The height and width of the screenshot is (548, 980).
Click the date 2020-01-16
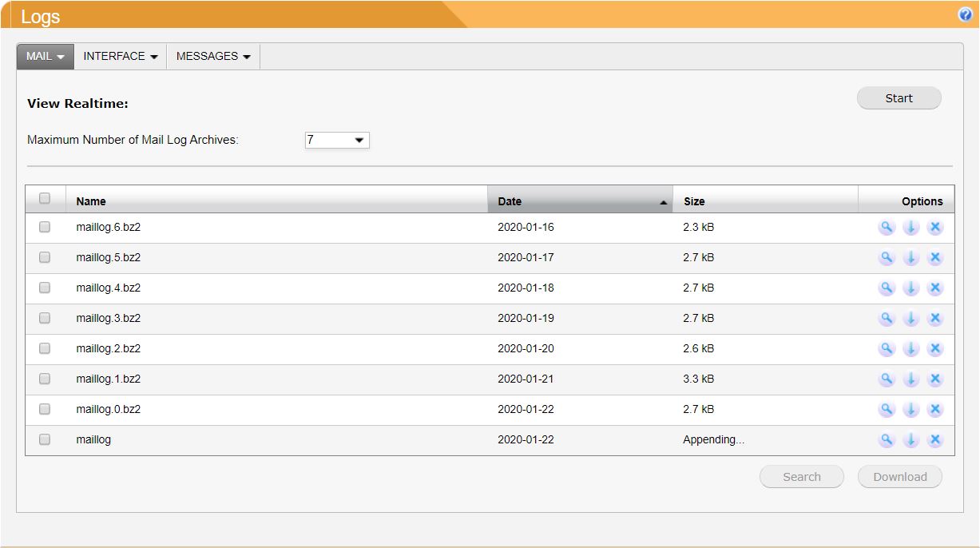point(526,228)
